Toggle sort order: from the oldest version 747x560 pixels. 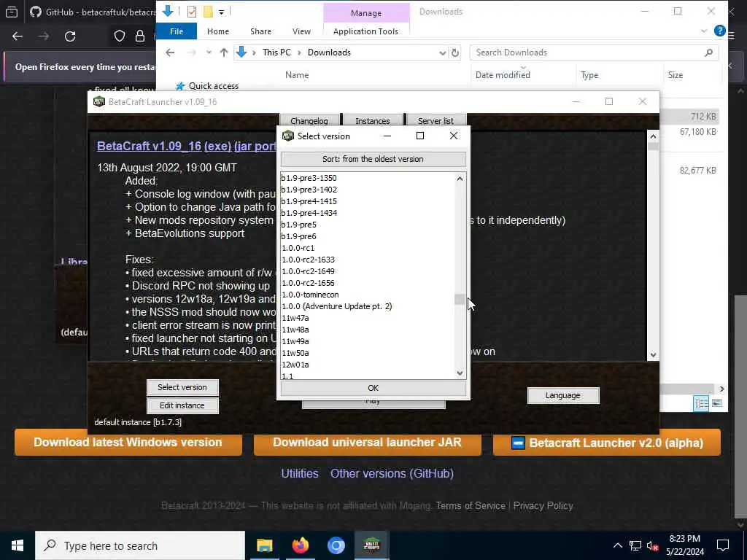coord(373,159)
